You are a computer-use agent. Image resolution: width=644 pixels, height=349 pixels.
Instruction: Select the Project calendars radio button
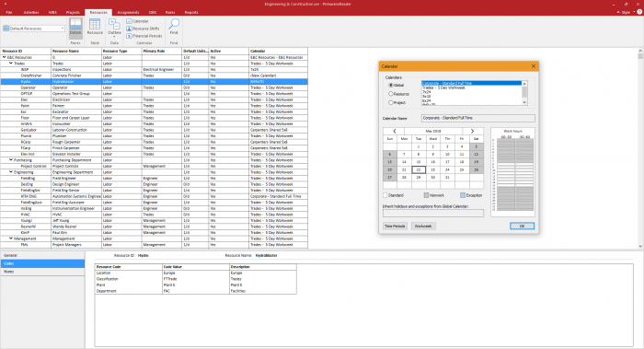(x=391, y=102)
